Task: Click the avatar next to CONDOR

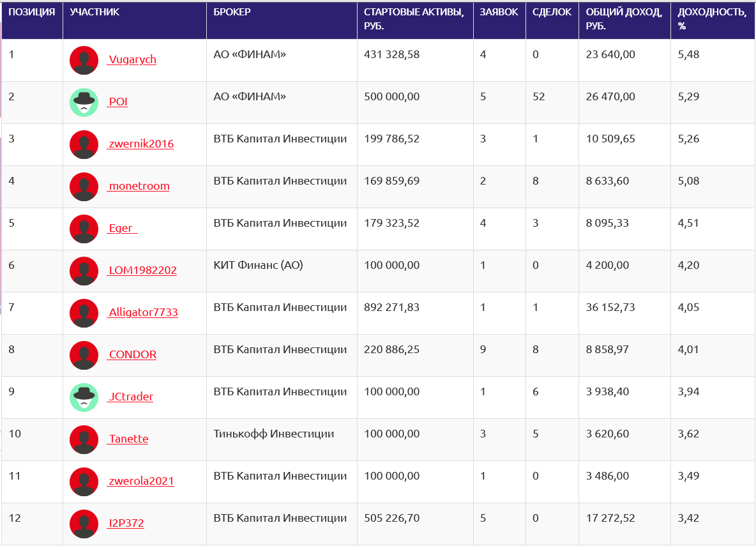Action: pos(84,356)
